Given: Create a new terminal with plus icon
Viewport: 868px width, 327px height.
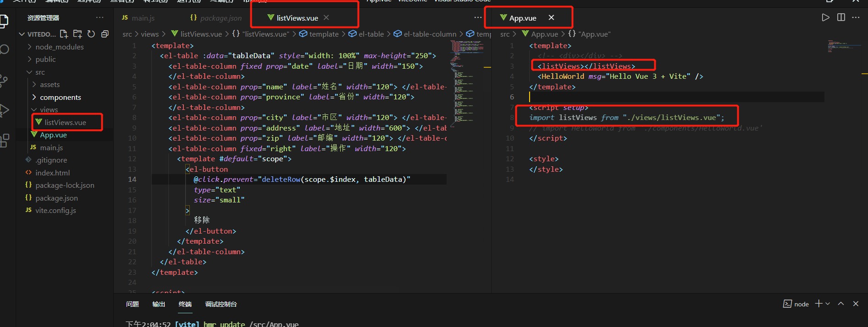Looking at the screenshot, I should click(818, 304).
